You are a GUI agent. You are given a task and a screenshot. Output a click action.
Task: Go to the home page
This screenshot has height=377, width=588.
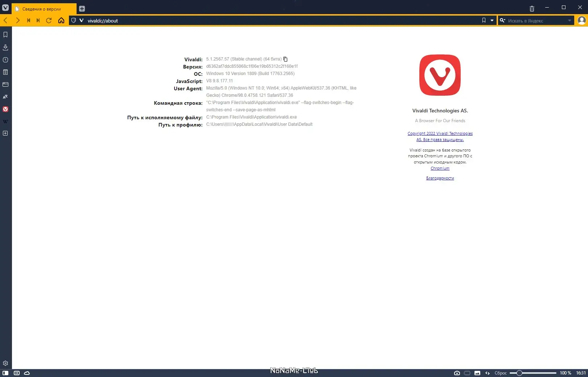pos(61,20)
